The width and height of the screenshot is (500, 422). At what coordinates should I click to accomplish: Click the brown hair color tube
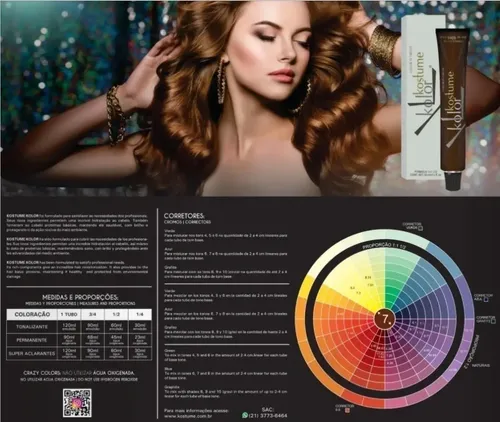(x=453, y=110)
